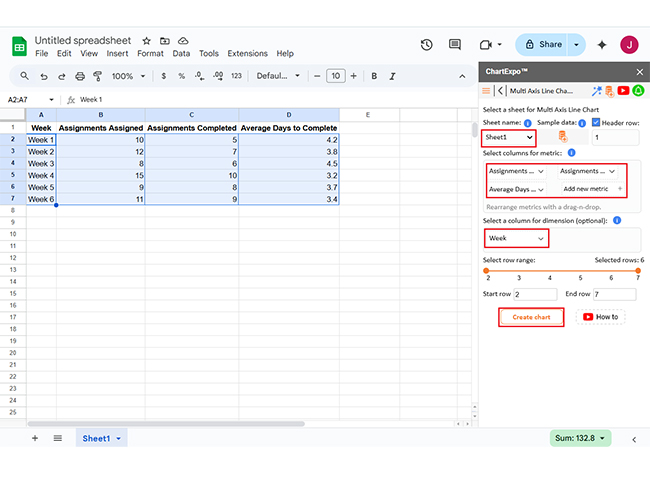650x487 pixels.
Task: Open the ChartExpo hamburger menu
Action: click(486, 91)
